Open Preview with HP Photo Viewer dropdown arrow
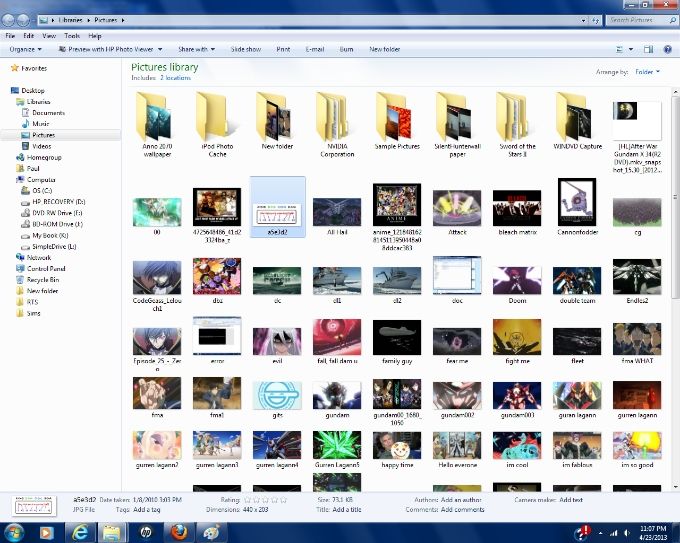The image size is (680, 543). 160,49
